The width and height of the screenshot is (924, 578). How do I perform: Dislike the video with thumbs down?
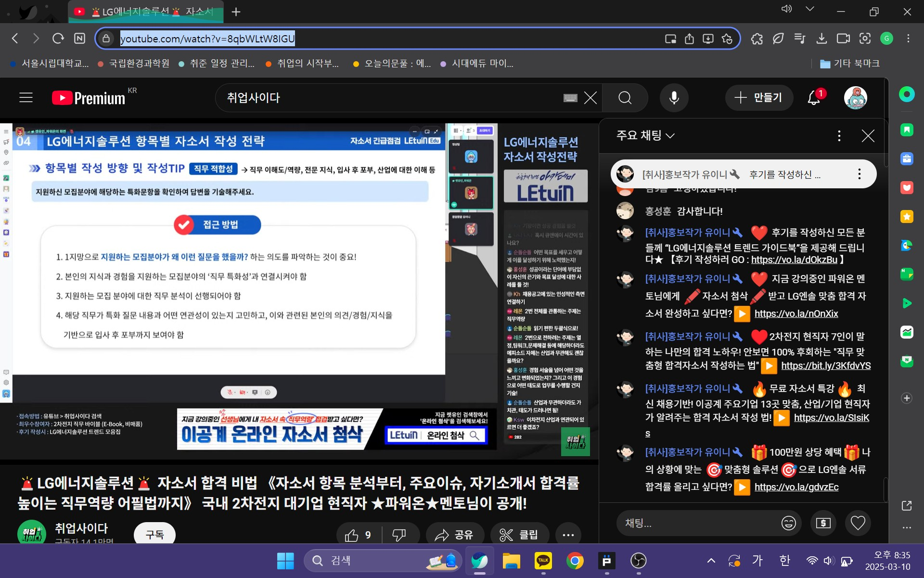[x=399, y=535]
